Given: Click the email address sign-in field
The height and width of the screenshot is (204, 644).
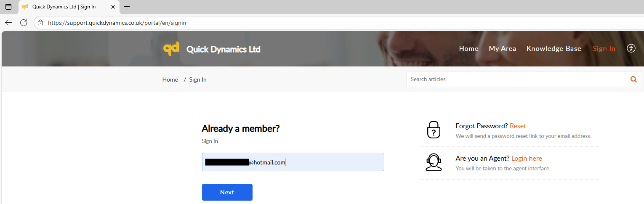Looking at the screenshot, I should (328, 162).
